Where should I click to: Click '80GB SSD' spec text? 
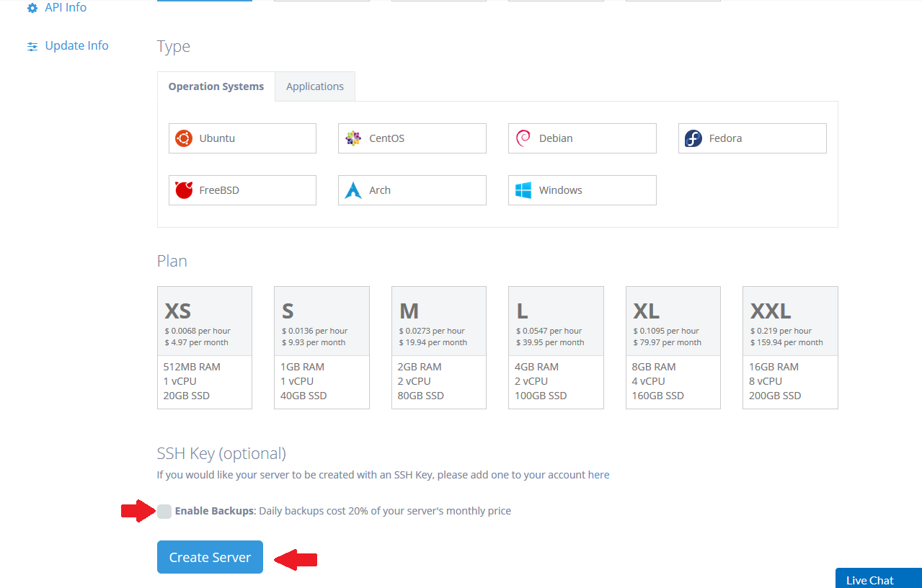(421, 396)
